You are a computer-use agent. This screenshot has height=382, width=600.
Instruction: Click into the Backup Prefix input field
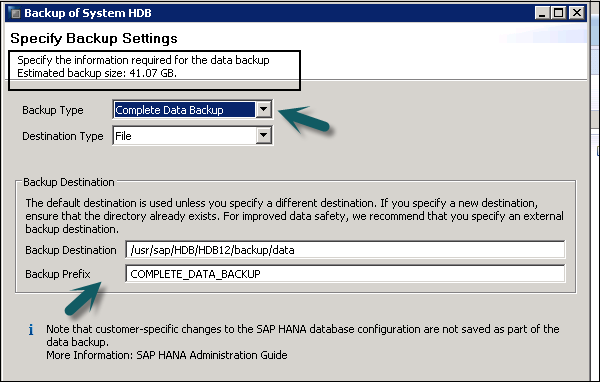345,274
